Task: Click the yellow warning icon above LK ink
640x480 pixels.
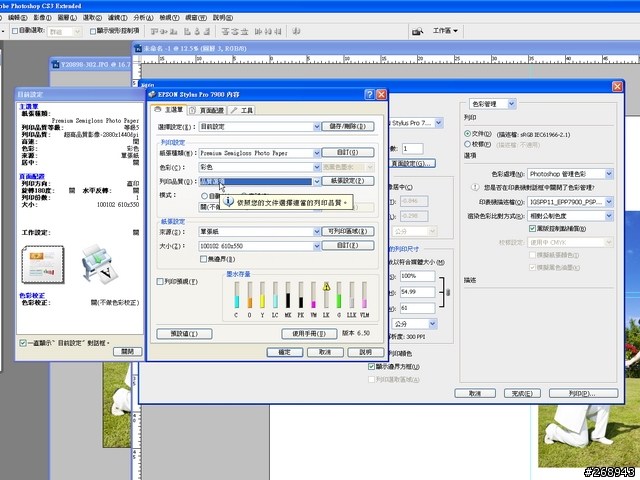Action: 326,287
